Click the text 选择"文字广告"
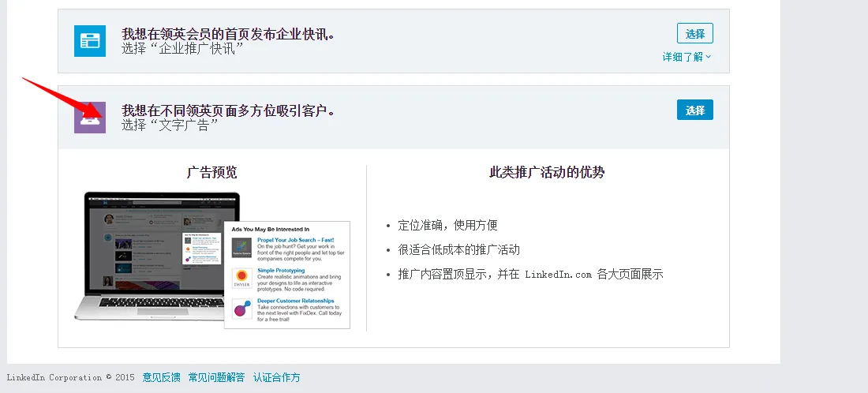Screen dimensions: 868x393 point(170,125)
